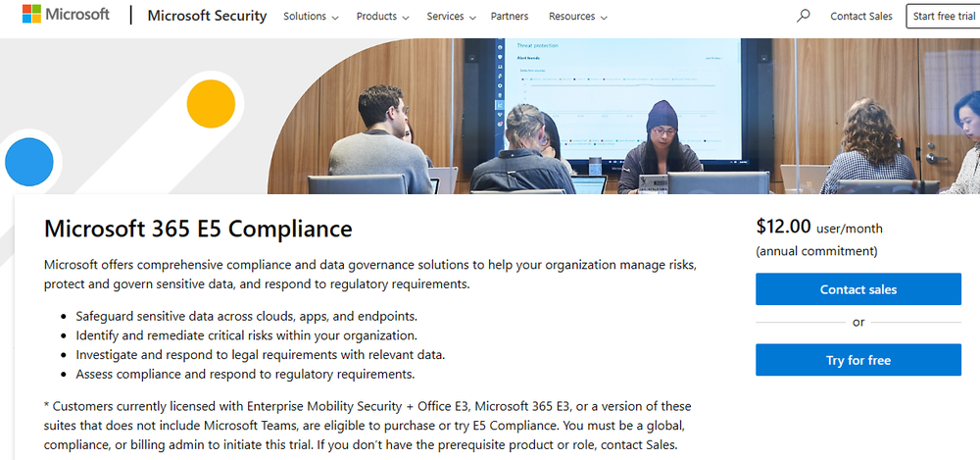Go to Microsoft Security home link

pos(207,16)
